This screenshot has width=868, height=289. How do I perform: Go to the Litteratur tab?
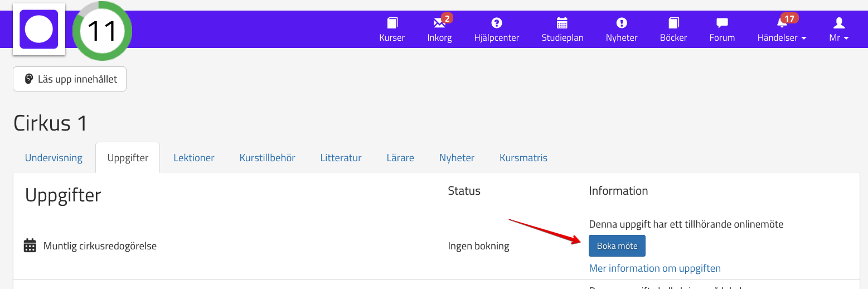341,158
